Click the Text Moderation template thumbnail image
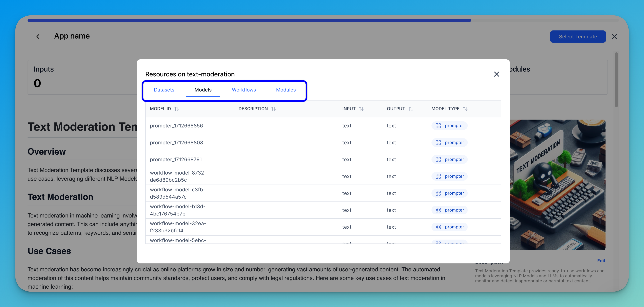This screenshot has height=307, width=644. point(558,185)
